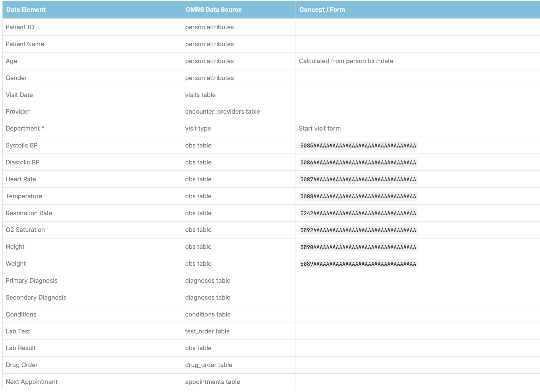Click the OMRS Data Source column header
Screen dimensions: 540x392
tap(213, 10)
